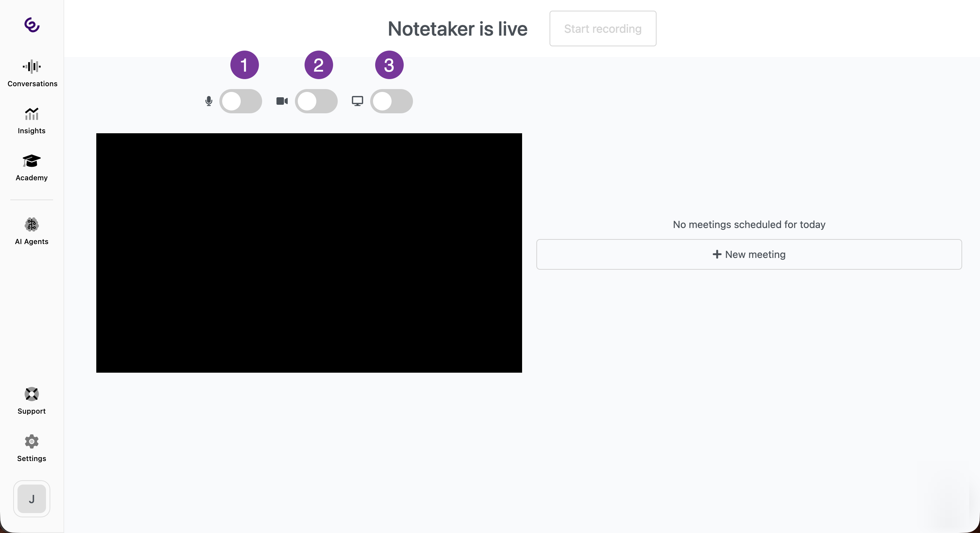This screenshot has width=980, height=533.
Task: Click the black video preview area
Action: point(309,253)
